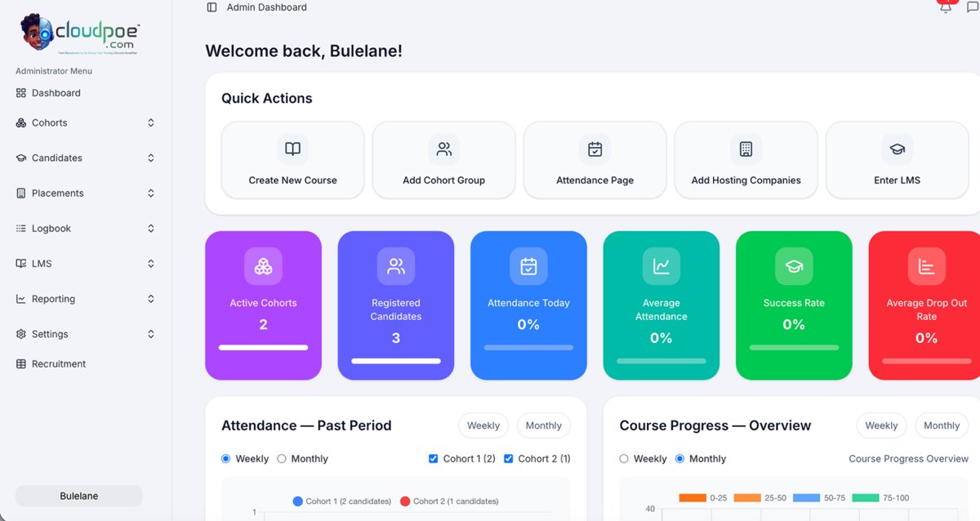Click the building icon in Add Hosting Companies
This screenshot has height=521, width=980.
(x=746, y=149)
